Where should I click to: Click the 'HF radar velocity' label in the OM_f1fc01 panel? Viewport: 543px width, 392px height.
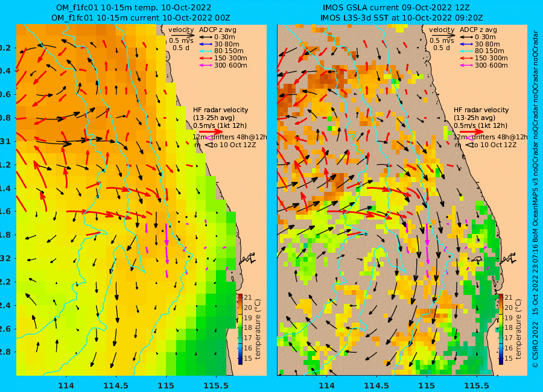pyautogui.click(x=221, y=110)
